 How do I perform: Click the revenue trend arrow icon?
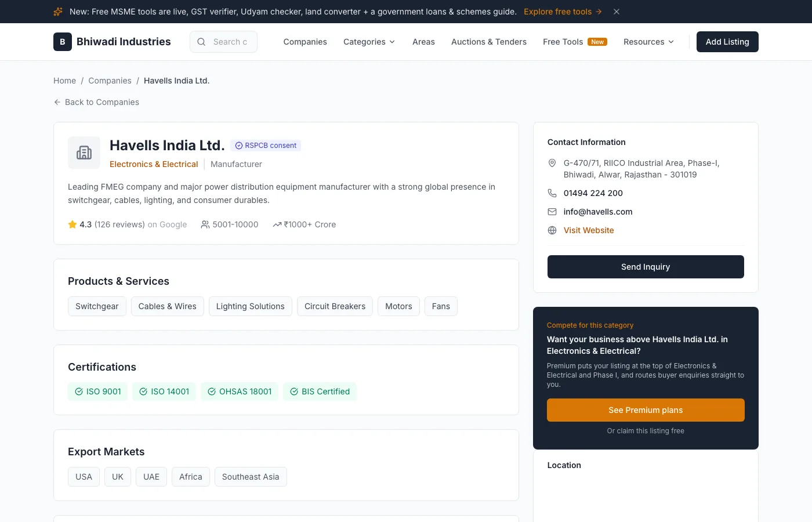point(277,224)
